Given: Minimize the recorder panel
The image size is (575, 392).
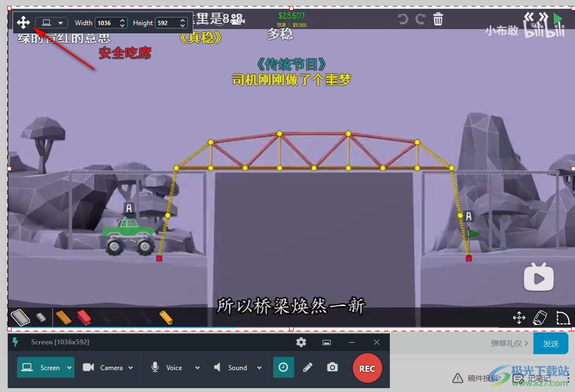Looking at the screenshot, I should click(x=352, y=343).
